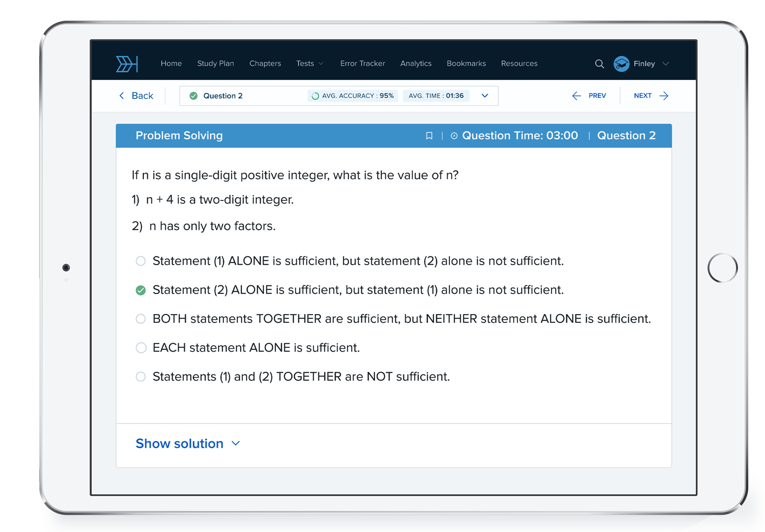Navigate to Analytics in navbar
The height and width of the screenshot is (532, 765).
click(416, 64)
